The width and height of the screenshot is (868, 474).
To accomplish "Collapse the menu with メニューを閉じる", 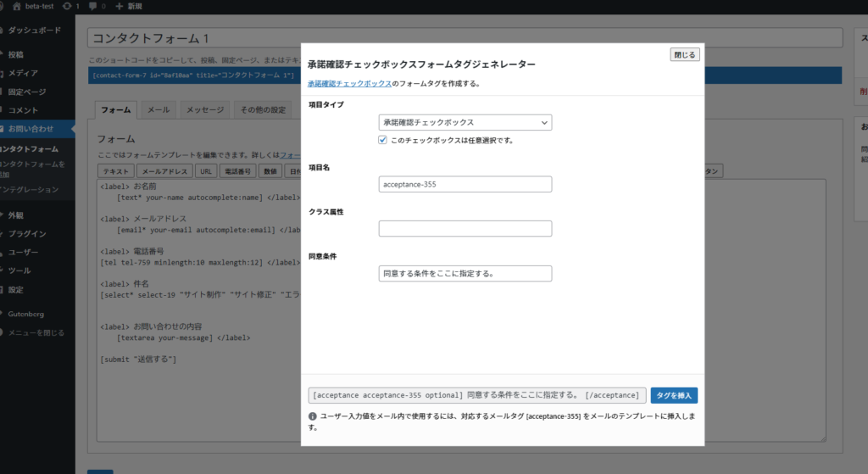I will click(x=36, y=332).
